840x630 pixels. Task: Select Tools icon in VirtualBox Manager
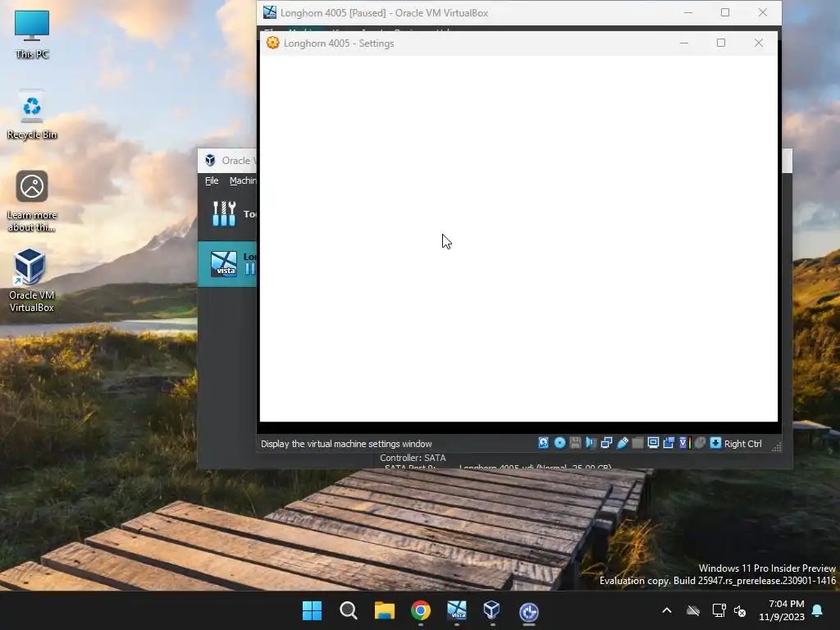224,214
